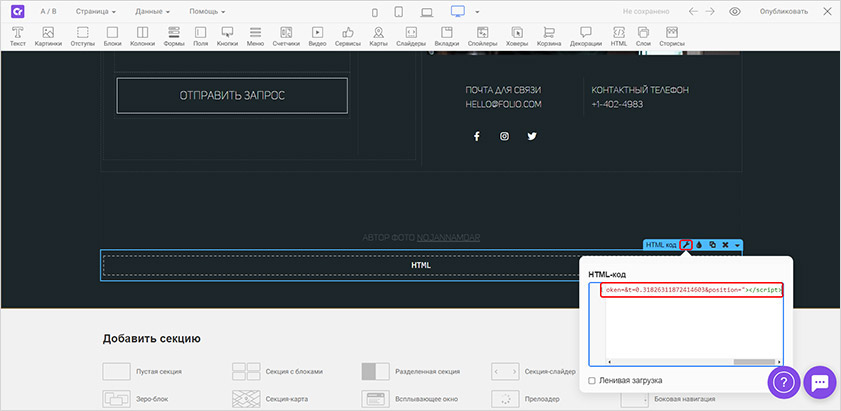This screenshot has width=841, height=411.
Task: Open the Twitter social icon
Action: [532, 136]
